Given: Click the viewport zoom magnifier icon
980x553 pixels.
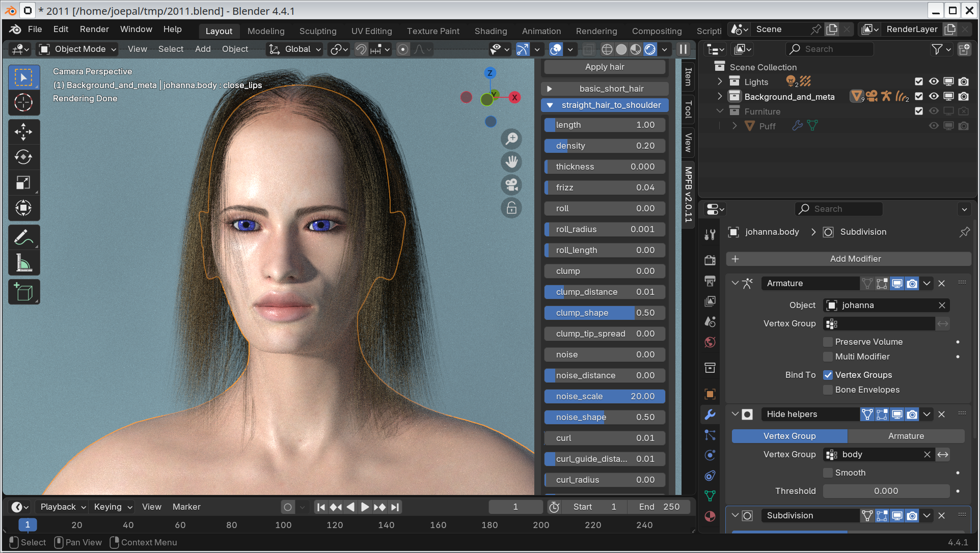Looking at the screenshot, I should pyautogui.click(x=511, y=139).
